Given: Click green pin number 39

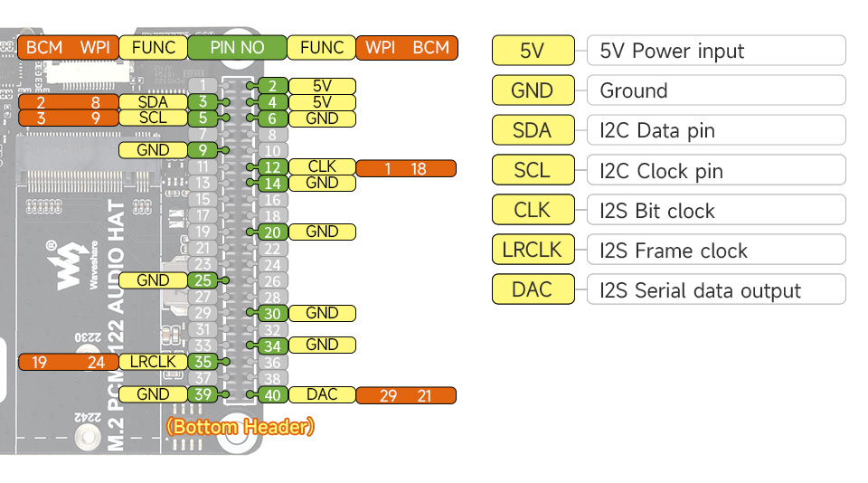Looking at the screenshot, I should tap(203, 394).
